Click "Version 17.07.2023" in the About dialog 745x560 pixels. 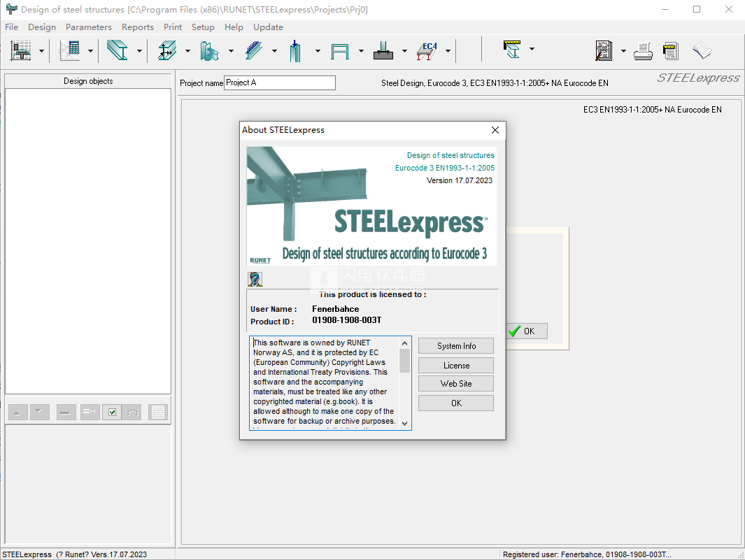click(x=460, y=180)
